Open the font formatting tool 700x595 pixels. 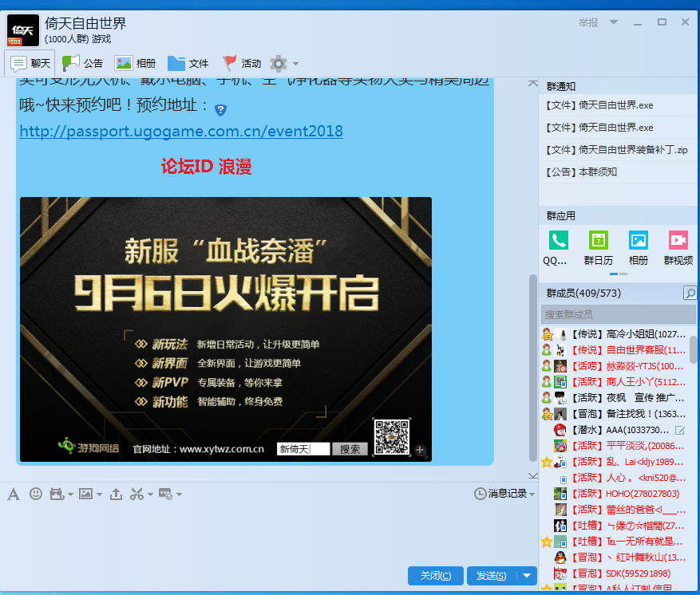point(14,495)
